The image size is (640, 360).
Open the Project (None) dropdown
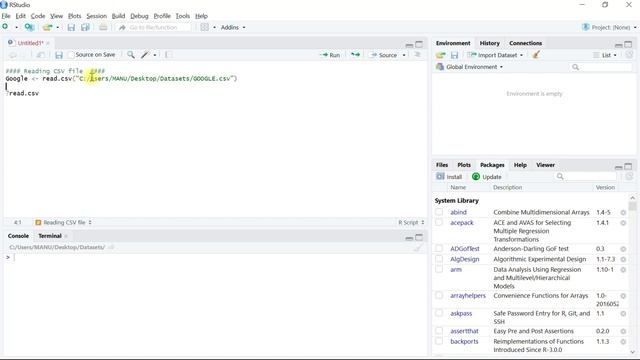pos(609,27)
